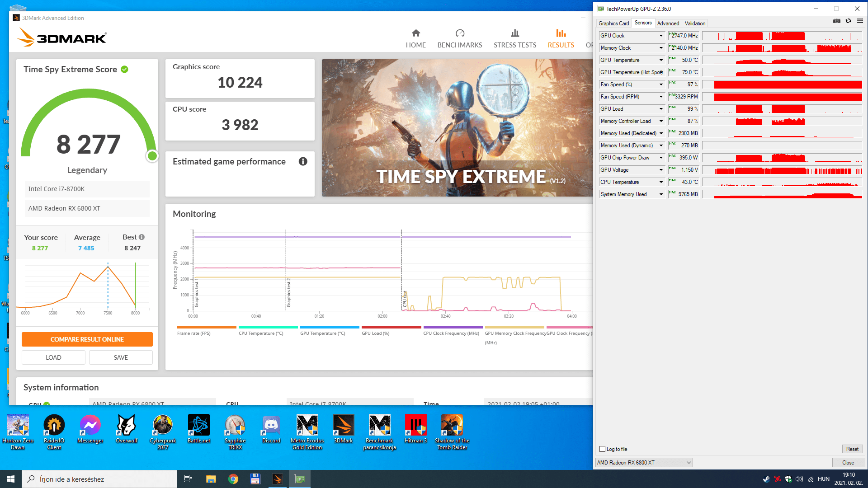868x488 pixels.
Task: Open Sapphire TRIXX desktop shortcut
Action: click(235, 432)
